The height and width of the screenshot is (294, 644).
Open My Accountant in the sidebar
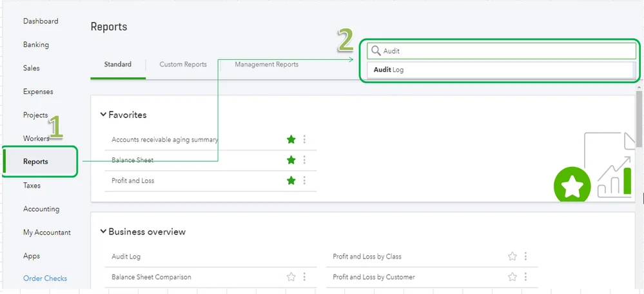click(47, 232)
